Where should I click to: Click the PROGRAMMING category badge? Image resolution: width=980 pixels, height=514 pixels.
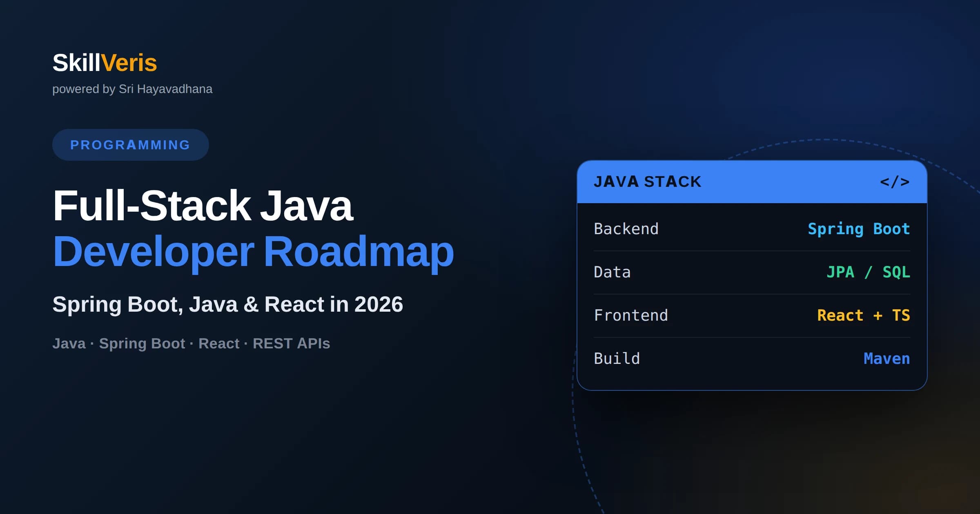[x=130, y=145]
